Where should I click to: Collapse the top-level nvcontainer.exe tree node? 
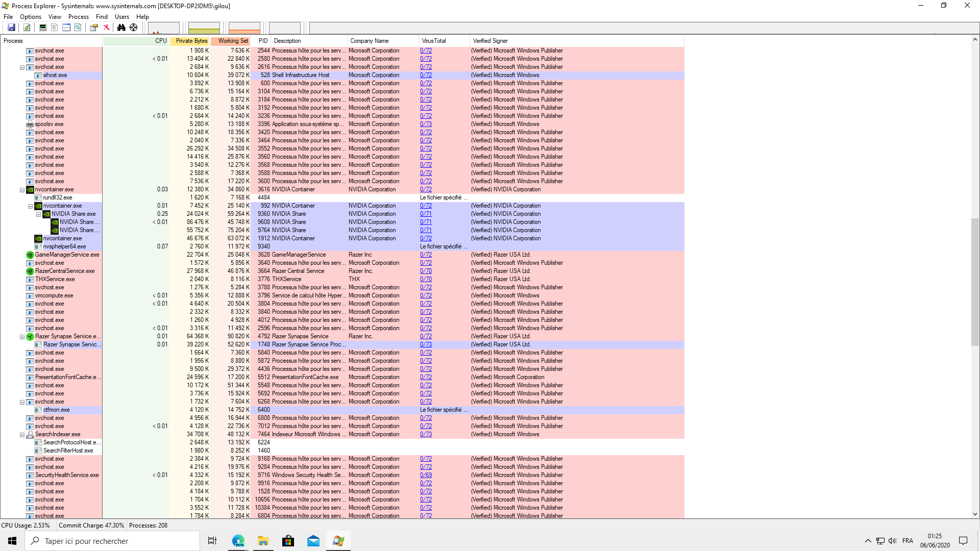coord(22,190)
